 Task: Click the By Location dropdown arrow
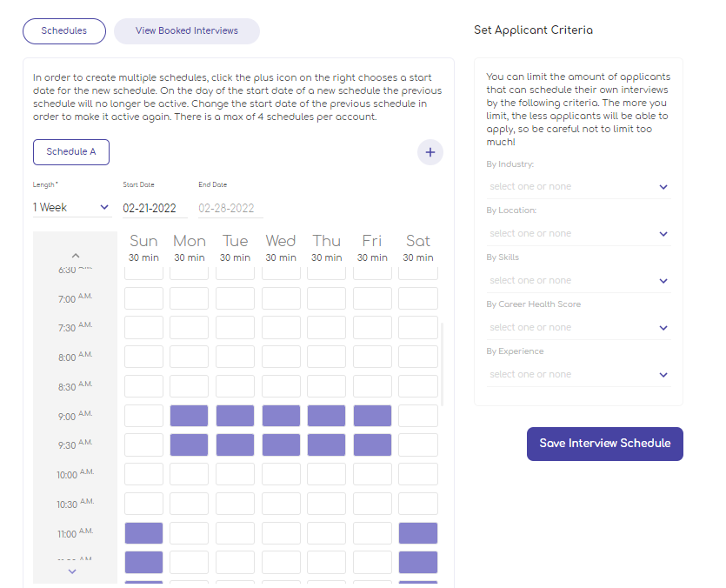(x=663, y=233)
